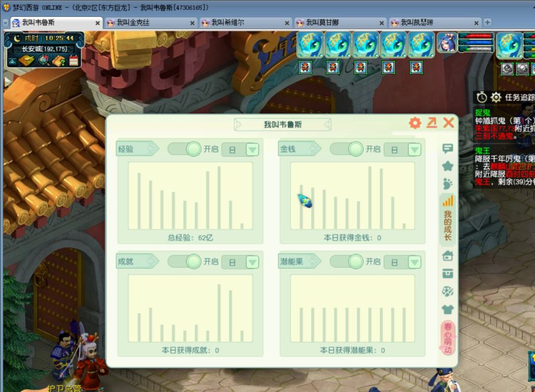Click the 总经验: 62亿 text
The width and height of the screenshot is (535, 392).
click(x=190, y=238)
